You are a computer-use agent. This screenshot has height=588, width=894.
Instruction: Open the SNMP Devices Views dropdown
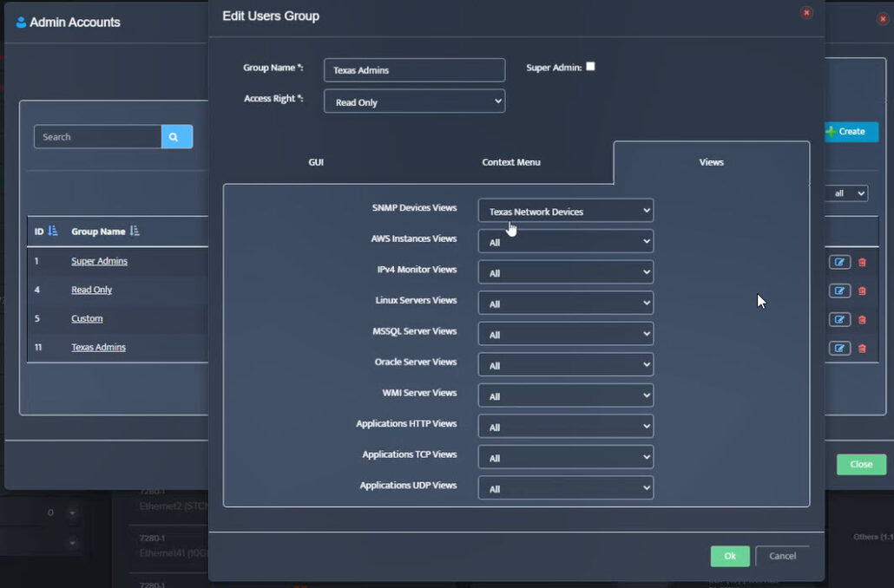point(565,210)
